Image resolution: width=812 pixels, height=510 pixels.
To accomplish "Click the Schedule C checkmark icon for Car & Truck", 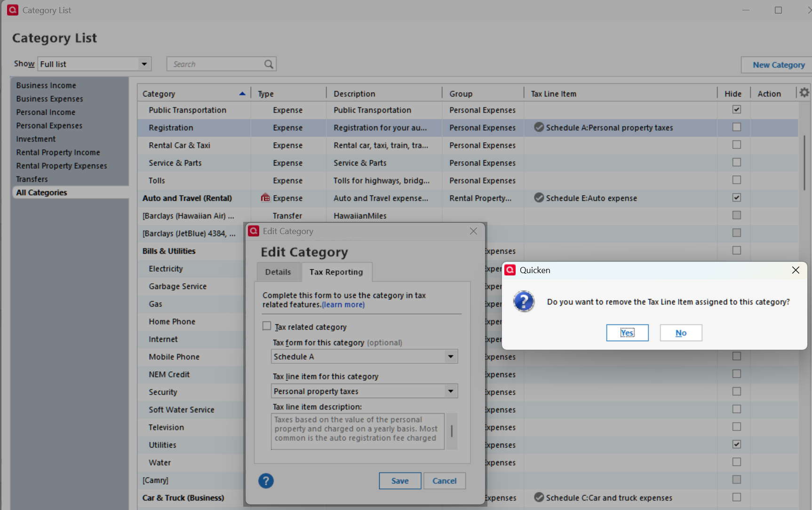I will 539,497.
